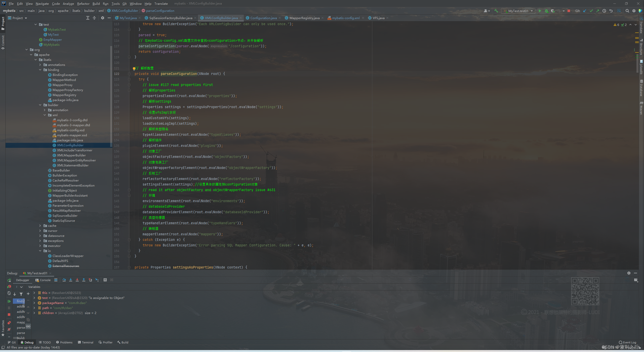Open the TODO tool window button
This screenshot has height=352, width=644.
tap(45, 342)
